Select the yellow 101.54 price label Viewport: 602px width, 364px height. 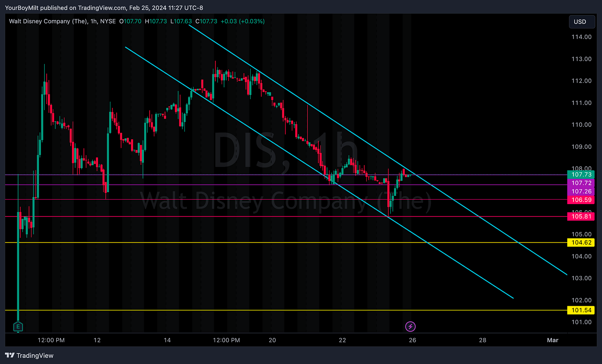(581, 310)
